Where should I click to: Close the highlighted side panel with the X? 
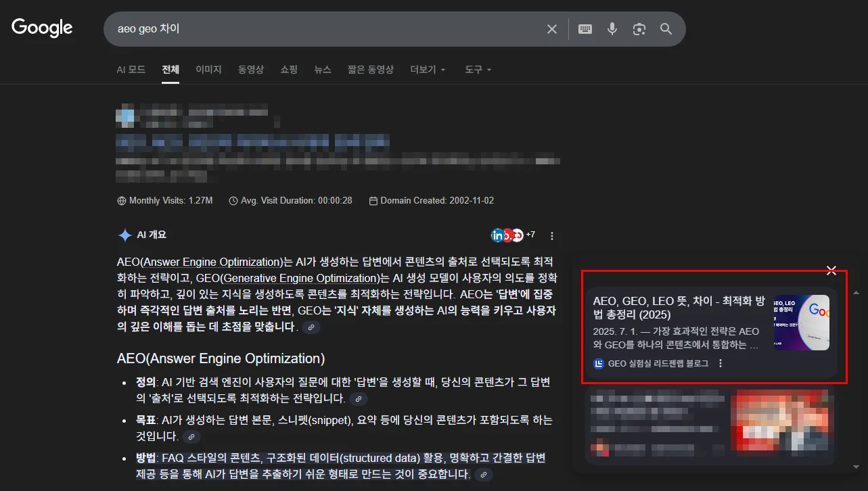[831, 270]
